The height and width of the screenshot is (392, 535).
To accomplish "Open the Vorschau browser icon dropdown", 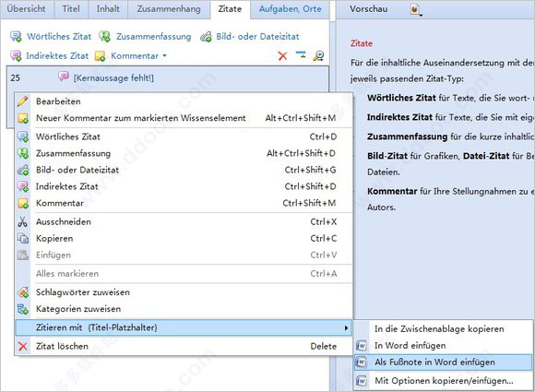I will (x=415, y=9).
